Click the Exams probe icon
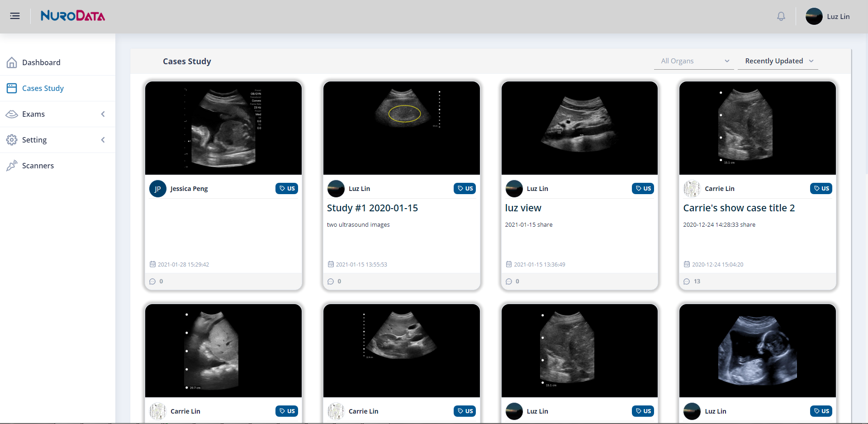The image size is (868, 424). tap(12, 114)
